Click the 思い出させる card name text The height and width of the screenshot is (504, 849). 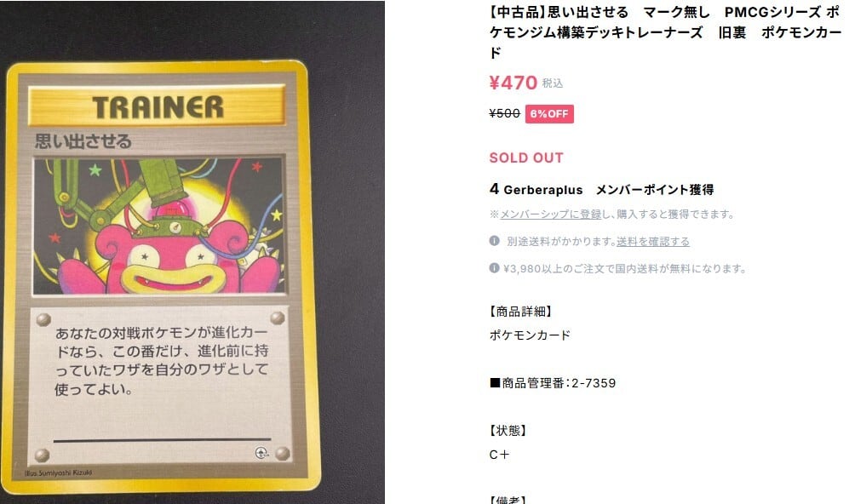pyautogui.click(x=83, y=142)
